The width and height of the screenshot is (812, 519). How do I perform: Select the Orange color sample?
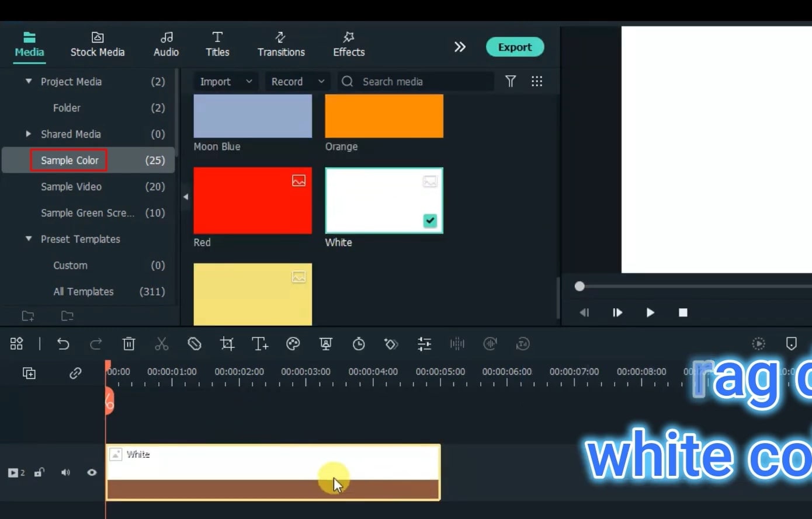point(384,116)
